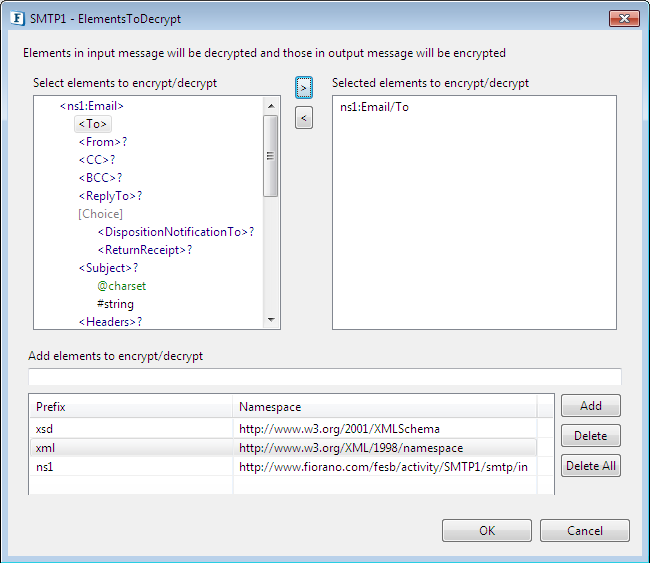This screenshot has height=563, width=650.
Task: Select the From element in the tree
Action: tap(103, 142)
